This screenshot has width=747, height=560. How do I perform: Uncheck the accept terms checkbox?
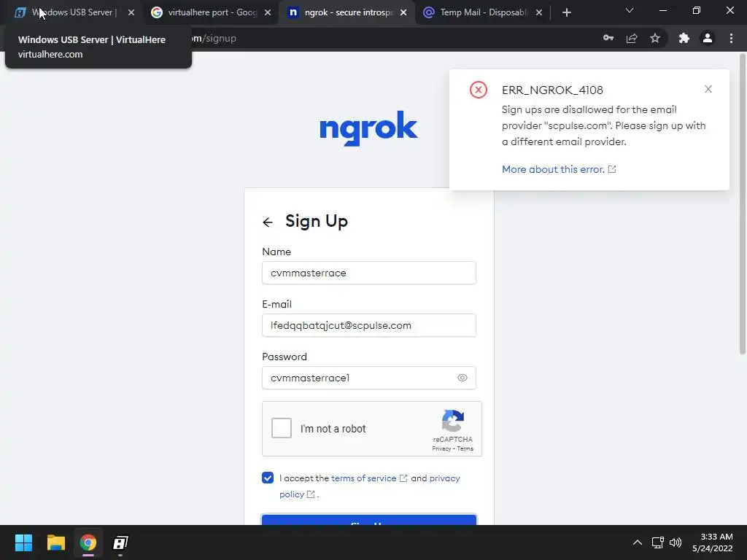(268, 478)
